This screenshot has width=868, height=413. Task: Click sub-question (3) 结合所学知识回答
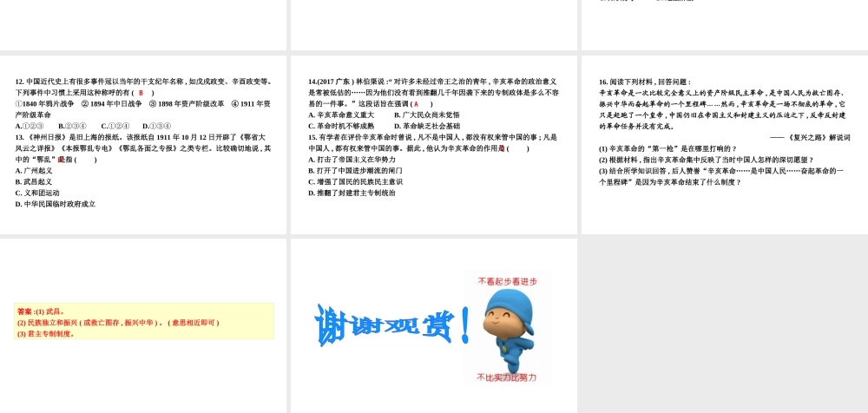coord(721,176)
